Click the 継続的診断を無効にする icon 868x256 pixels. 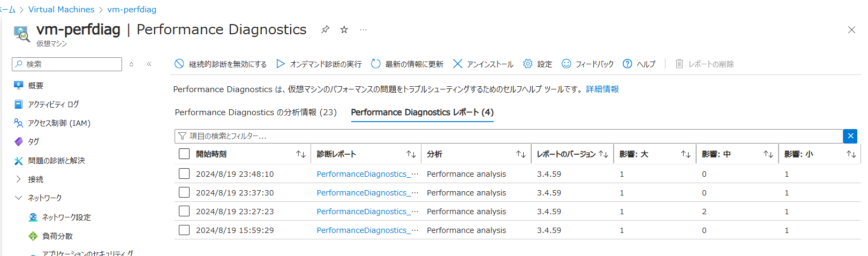click(x=179, y=64)
